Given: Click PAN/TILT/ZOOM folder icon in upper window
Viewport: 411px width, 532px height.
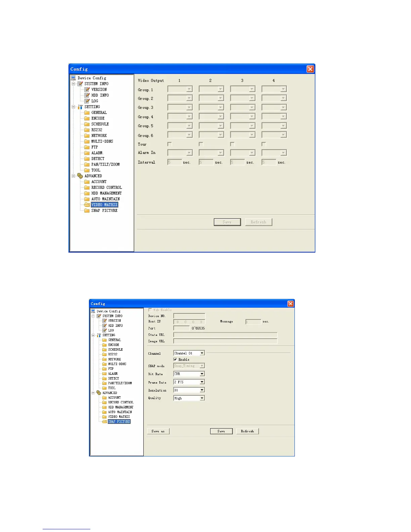Looking at the screenshot, I should pyautogui.click(x=87, y=164).
